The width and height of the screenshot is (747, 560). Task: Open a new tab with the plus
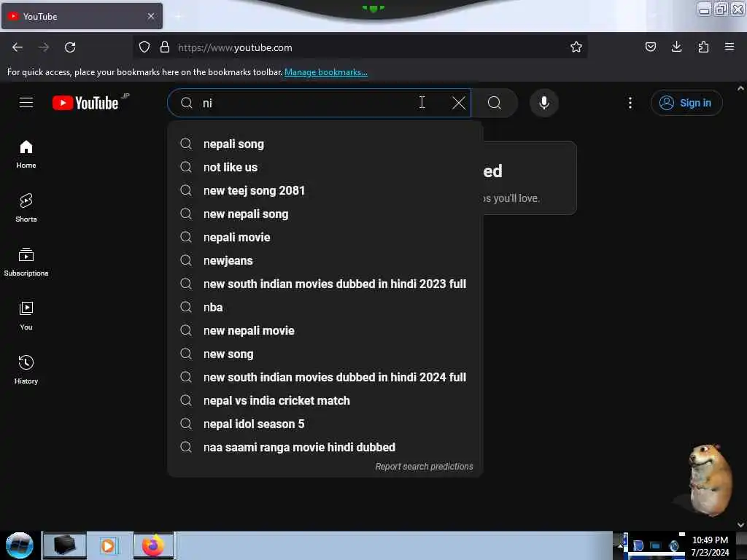pyautogui.click(x=178, y=17)
